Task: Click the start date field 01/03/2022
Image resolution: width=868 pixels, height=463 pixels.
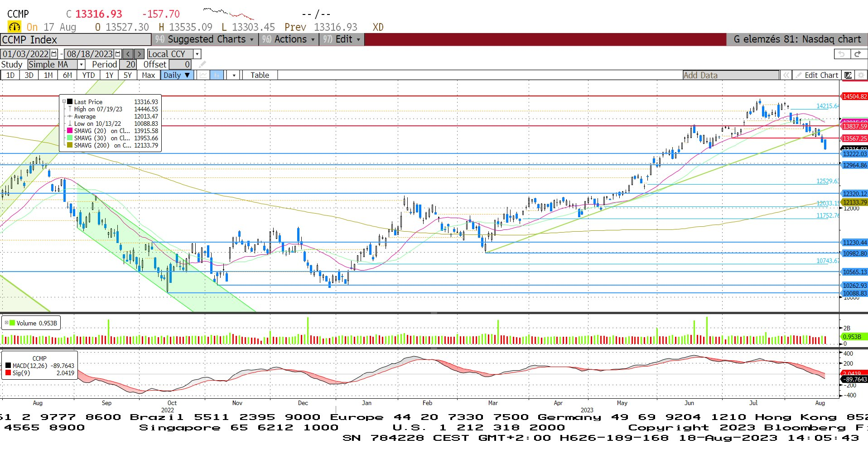Action: [26, 54]
